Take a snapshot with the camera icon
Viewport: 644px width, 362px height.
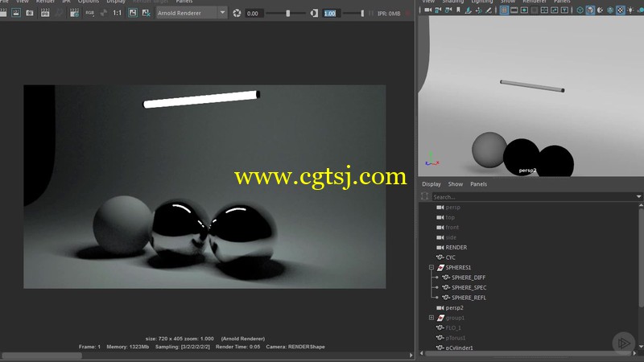point(30,13)
